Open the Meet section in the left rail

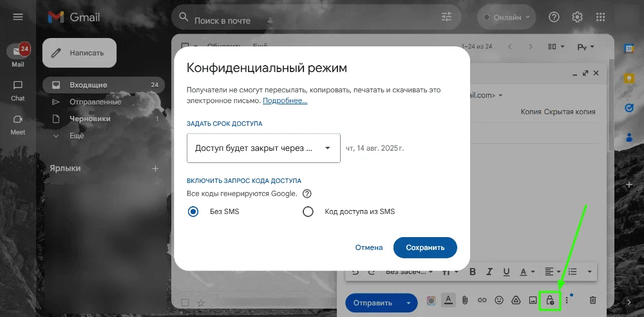click(x=17, y=125)
